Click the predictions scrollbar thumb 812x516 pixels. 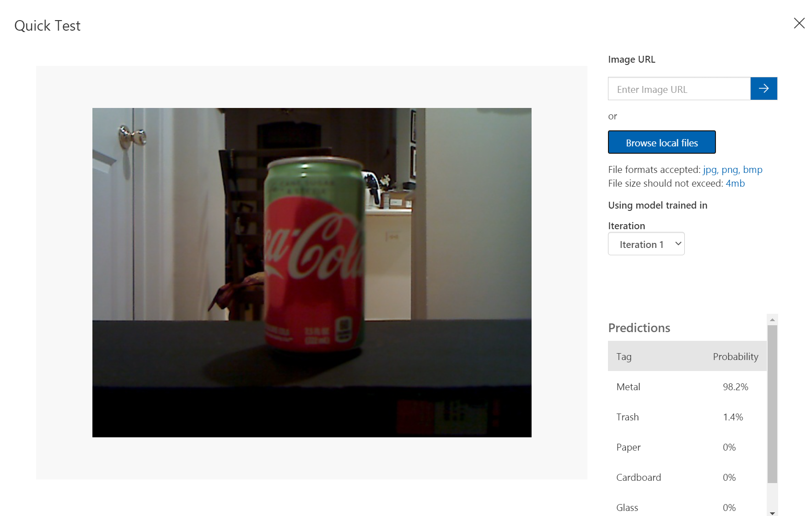click(772, 404)
